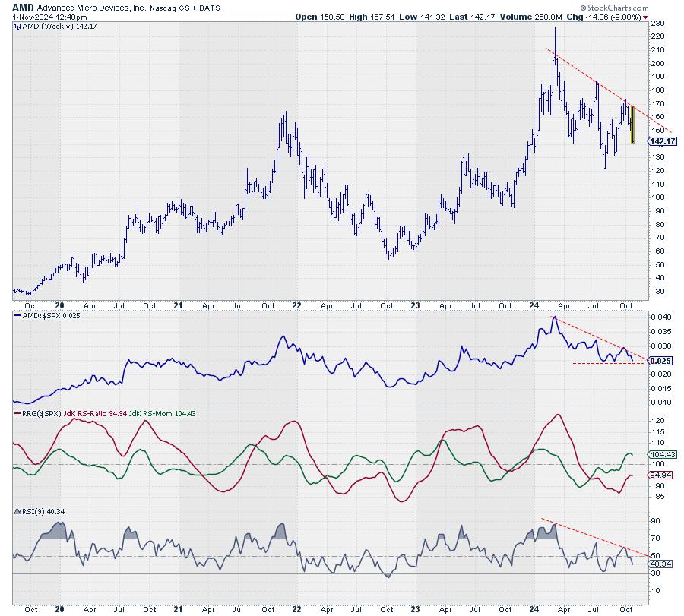Click the red down-triangle beside the Chg value
This screenshot has height=616, width=684.
coord(645,17)
